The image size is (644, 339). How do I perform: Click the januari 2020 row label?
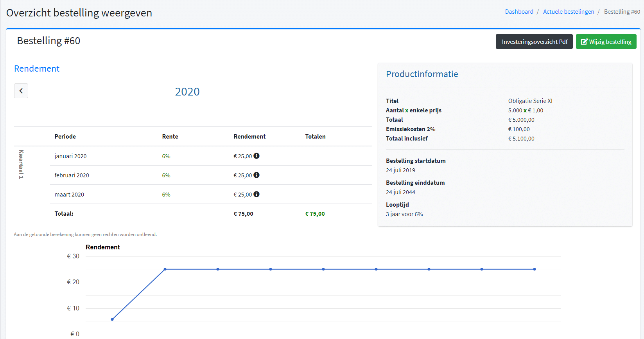pos(70,156)
